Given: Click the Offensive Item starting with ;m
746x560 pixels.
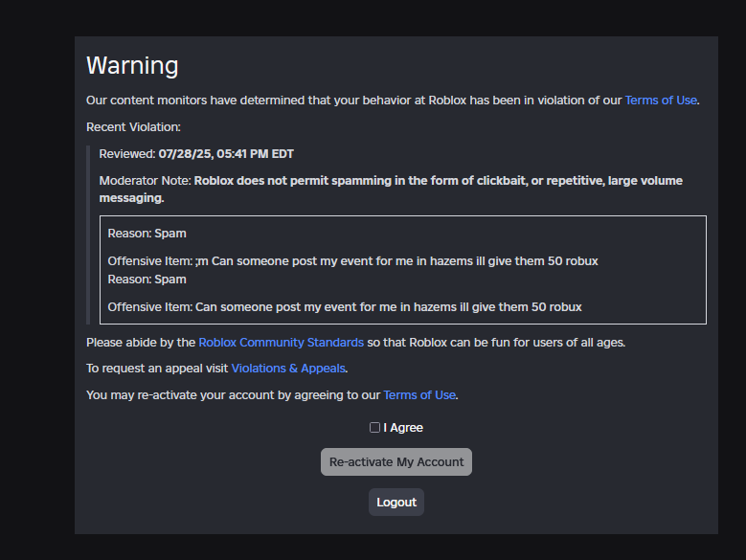Looking at the screenshot, I should point(352,260).
